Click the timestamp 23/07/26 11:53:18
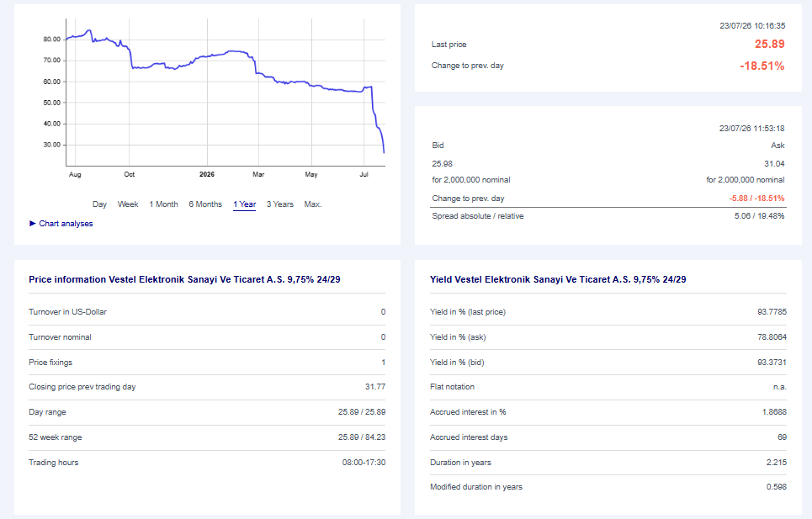This screenshot has width=812, height=519. (752, 129)
